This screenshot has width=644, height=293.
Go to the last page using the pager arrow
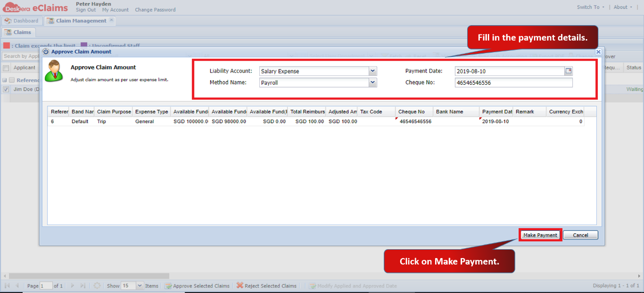(x=83, y=286)
